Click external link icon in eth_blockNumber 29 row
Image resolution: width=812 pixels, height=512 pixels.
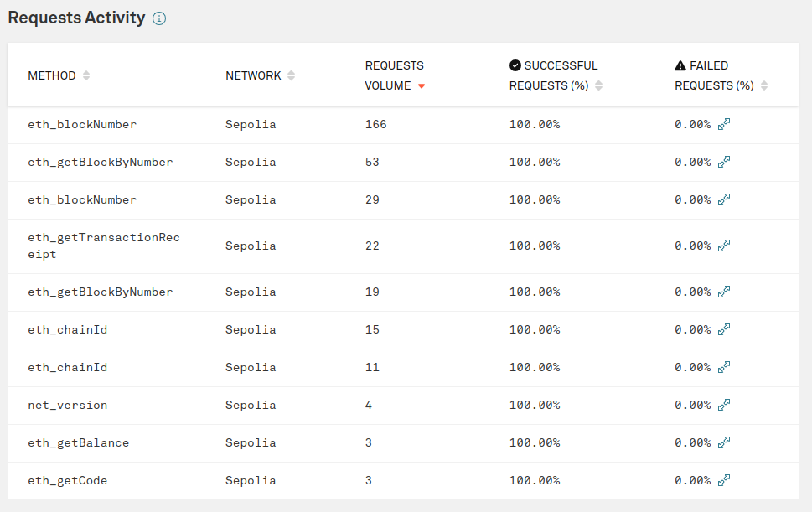point(724,199)
